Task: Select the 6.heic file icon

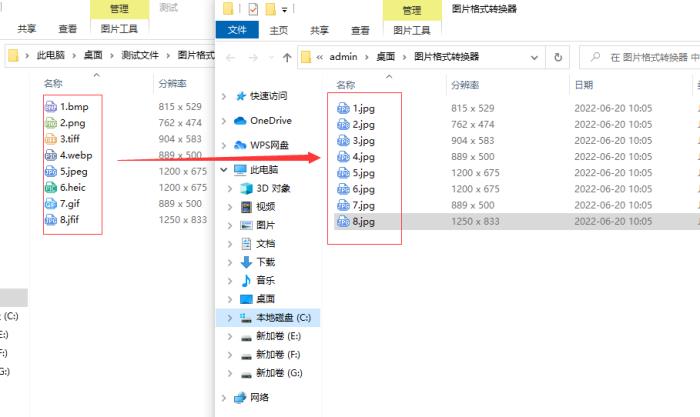Action: pos(51,187)
